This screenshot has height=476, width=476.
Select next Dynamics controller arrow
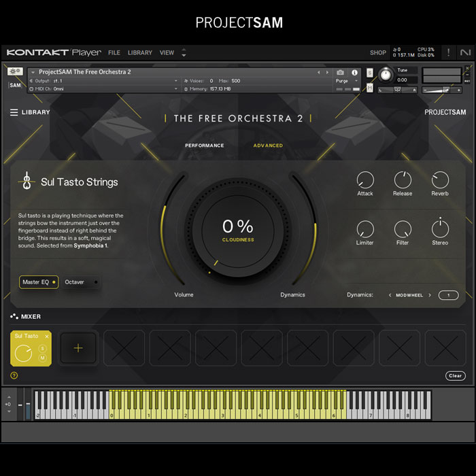click(x=430, y=295)
